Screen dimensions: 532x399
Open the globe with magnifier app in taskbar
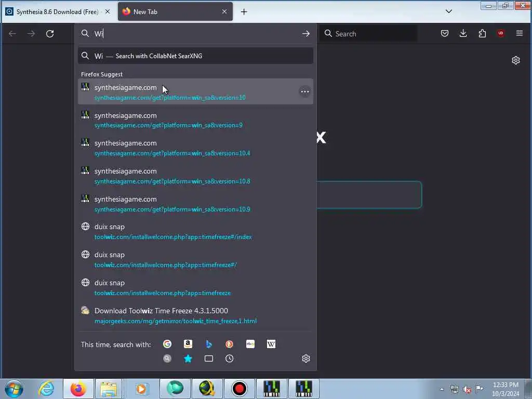coord(207,389)
